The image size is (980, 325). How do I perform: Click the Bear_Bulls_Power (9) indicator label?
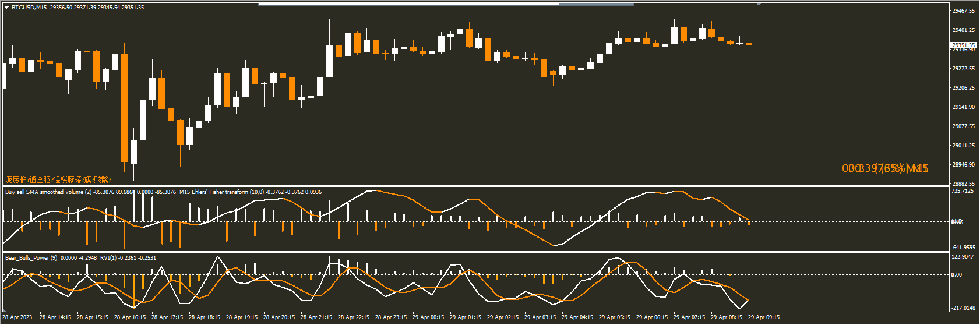31,258
